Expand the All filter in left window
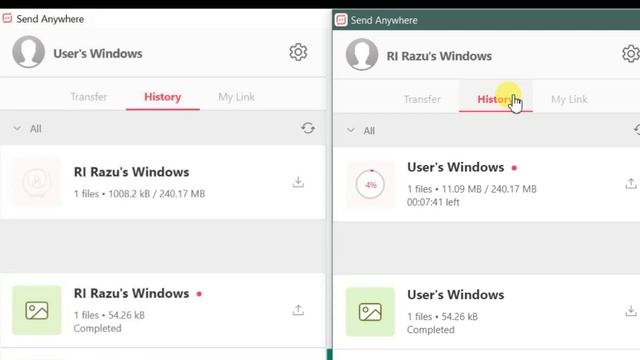Viewport: 640px width, 360px height. pyautogui.click(x=28, y=129)
